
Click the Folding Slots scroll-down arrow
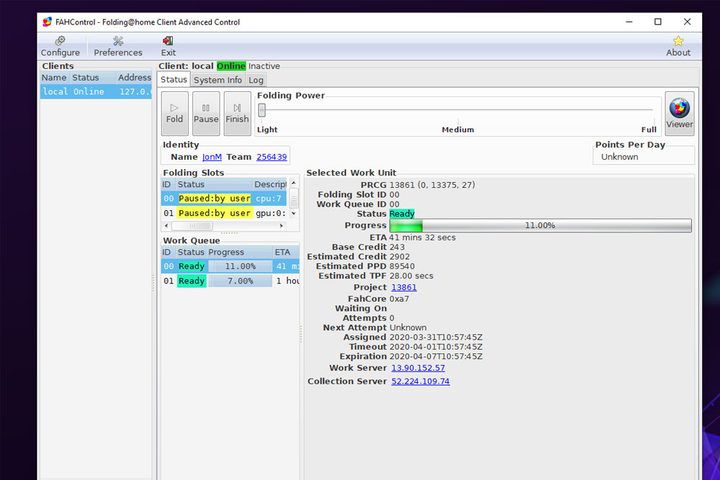tap(294, 214)
